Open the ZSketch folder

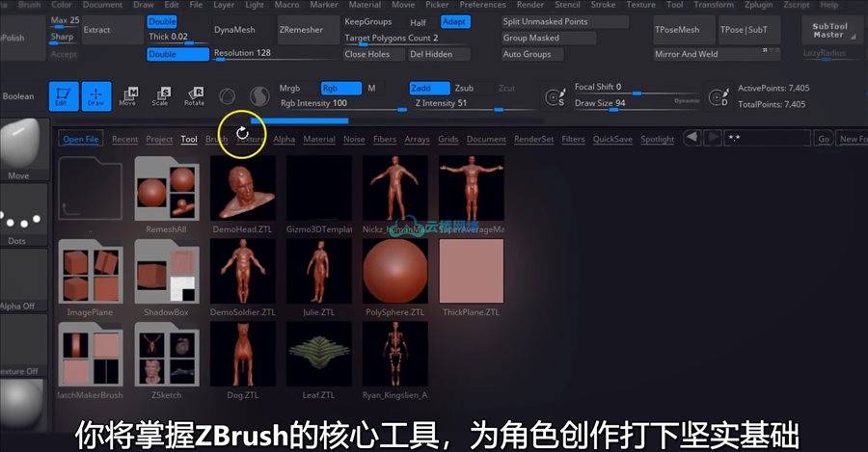pyautogui.click(x=166, y=355)
